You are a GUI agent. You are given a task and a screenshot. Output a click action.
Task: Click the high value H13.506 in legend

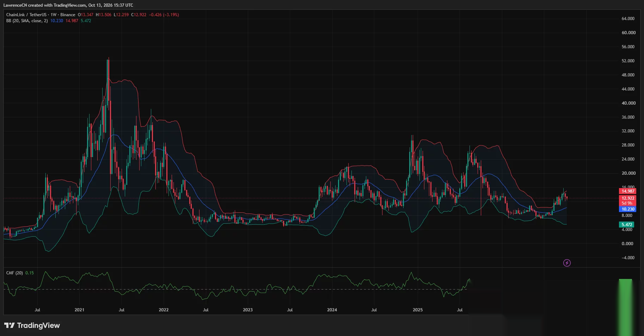click(x=104, y=15)
